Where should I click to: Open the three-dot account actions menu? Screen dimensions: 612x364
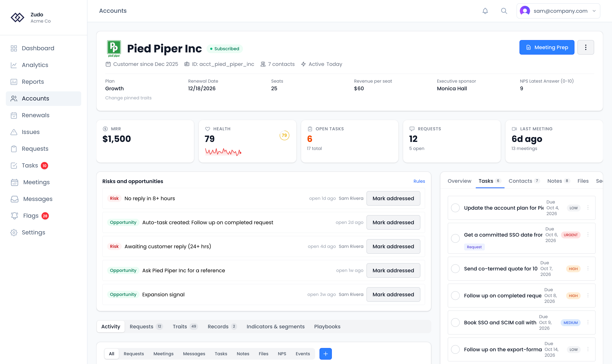585,47
